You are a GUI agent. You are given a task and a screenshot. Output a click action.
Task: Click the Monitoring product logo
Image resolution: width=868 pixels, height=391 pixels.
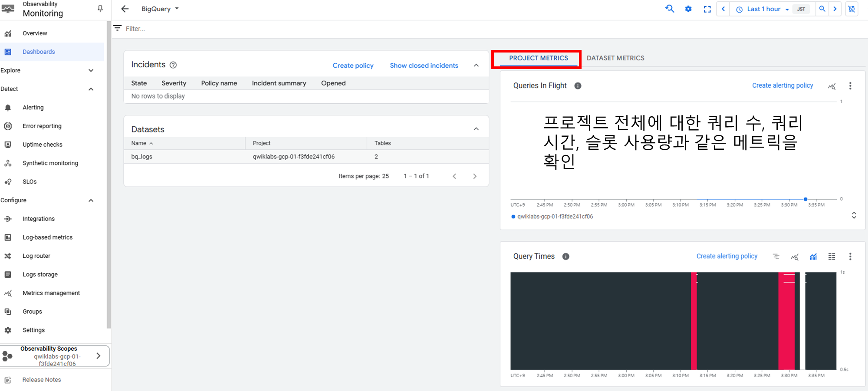coord(8,9)
